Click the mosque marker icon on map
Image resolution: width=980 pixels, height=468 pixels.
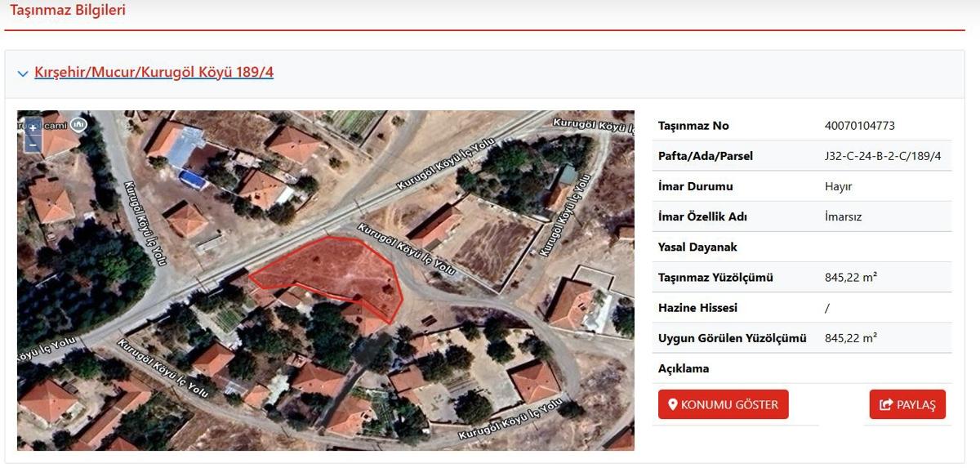(x=78, y=124)
